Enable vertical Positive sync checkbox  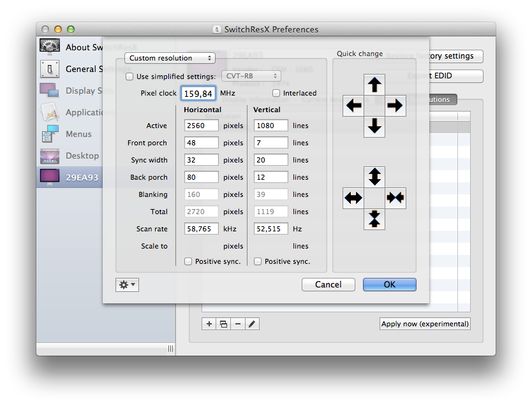[x=258, y=261]
